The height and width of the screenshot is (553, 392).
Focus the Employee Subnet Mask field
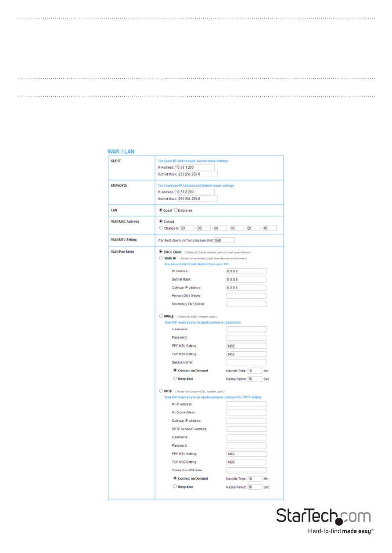(198, 199)
